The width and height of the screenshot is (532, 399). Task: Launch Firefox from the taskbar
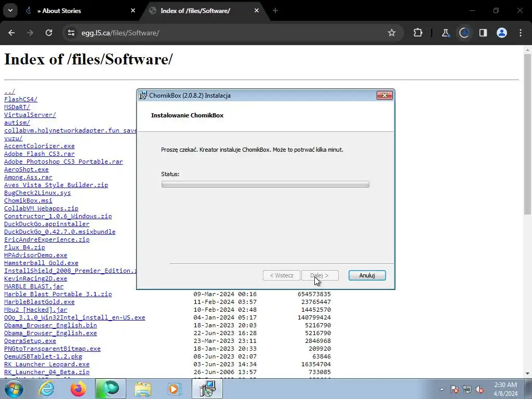(x=78, y=389)
